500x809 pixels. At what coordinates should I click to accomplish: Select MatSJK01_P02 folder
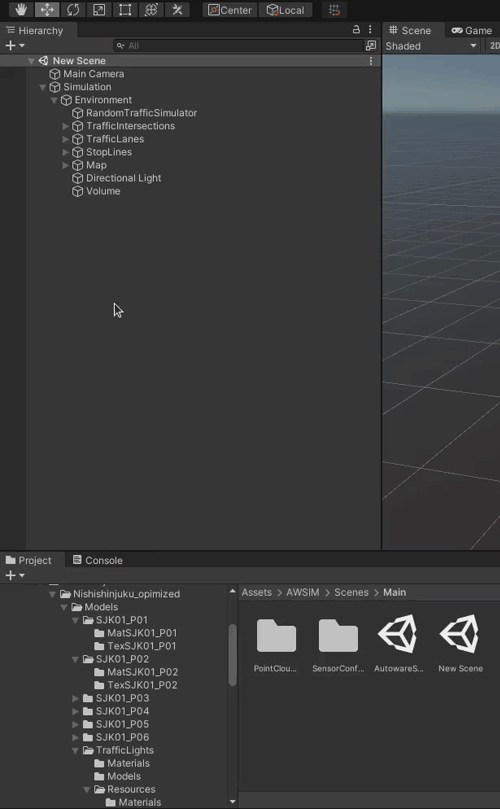[x=136, y=672]
